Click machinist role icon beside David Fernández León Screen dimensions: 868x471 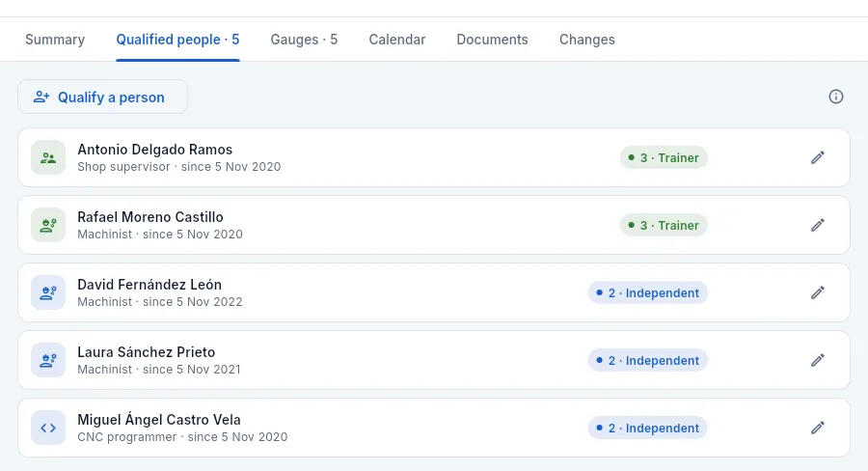(x=48, y=292)
